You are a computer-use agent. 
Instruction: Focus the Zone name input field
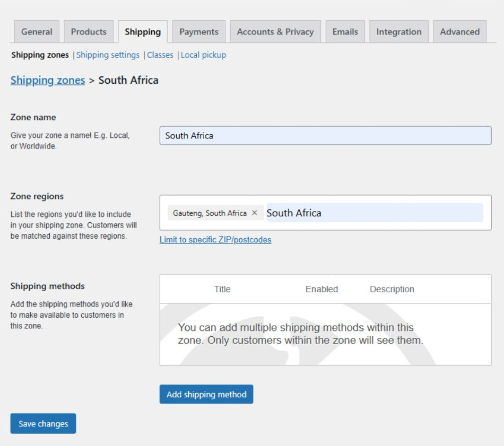(325, 136)
